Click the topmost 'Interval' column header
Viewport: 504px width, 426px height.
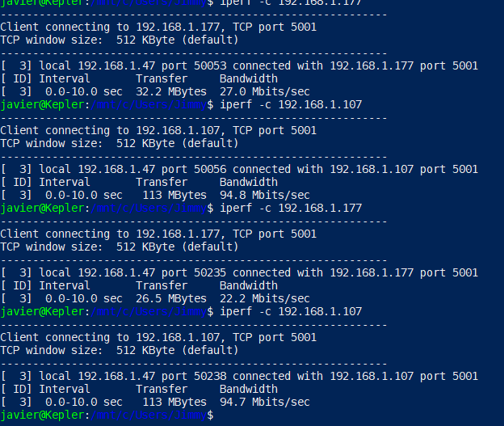click(64, 79)
